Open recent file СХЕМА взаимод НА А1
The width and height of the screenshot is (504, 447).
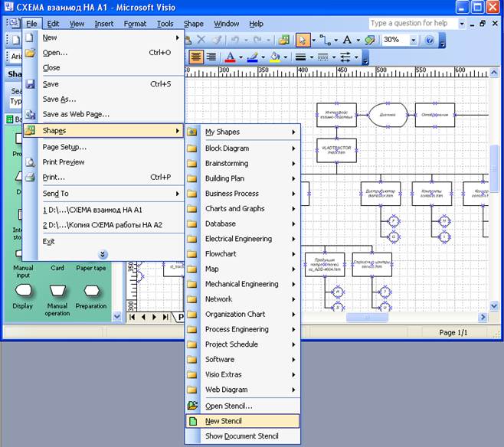pos(103,210)
